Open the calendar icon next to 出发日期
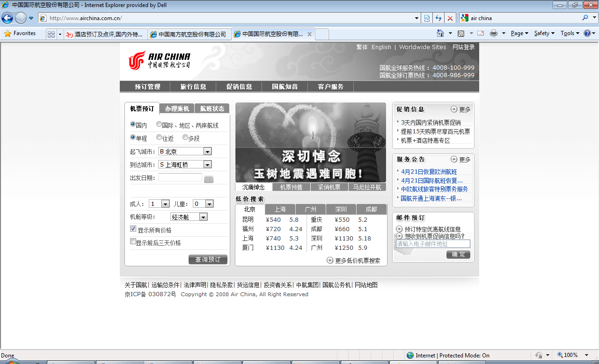This screenshot has height=364, width=599. coord(209,179)
